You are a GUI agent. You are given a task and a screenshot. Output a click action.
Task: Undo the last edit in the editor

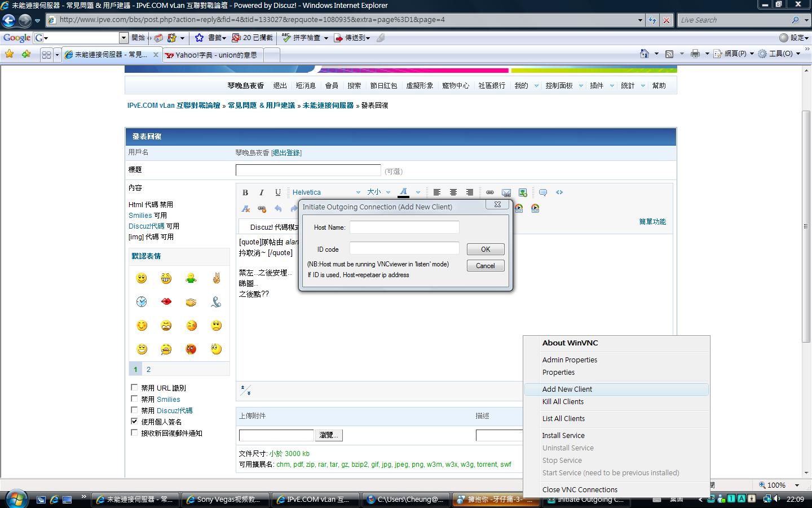(x=278, y=208)
